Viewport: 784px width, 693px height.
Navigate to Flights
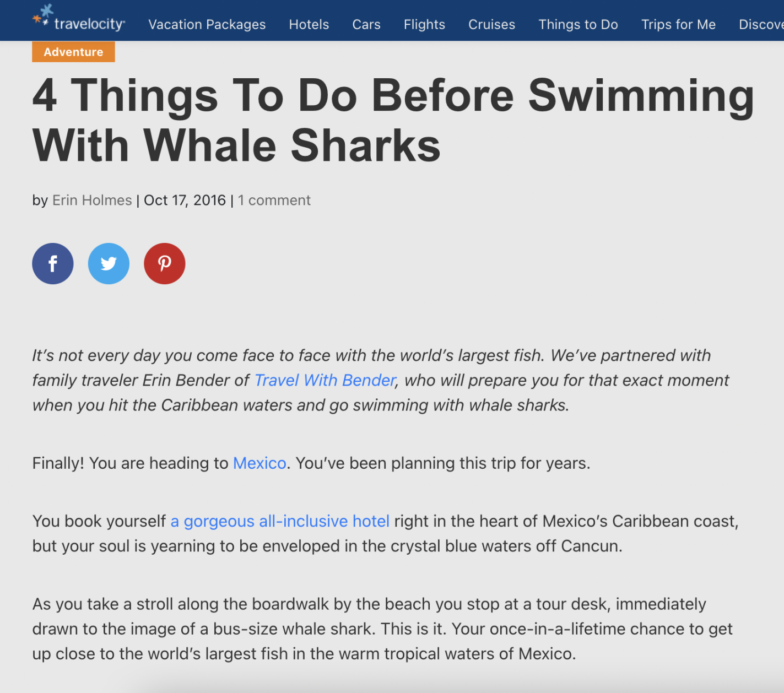tap(424, 25)
